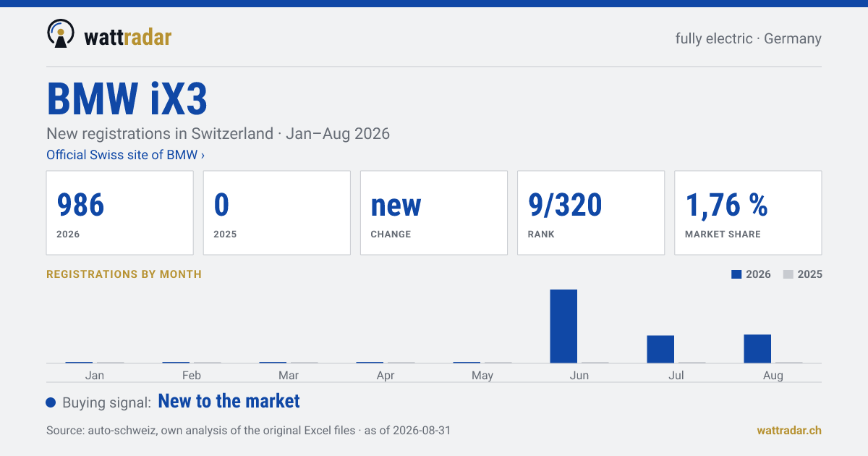
Task: Click the grey 2025 legend swatch
Action: pyautogui.click(x=788, y=274)
